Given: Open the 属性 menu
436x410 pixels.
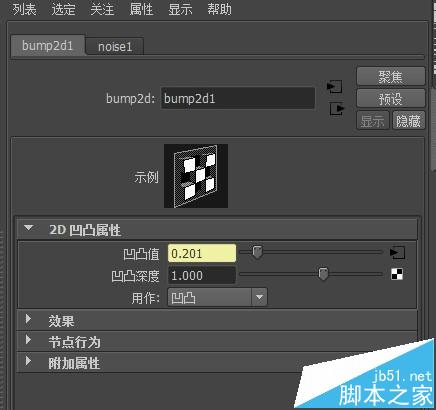Looking at the screenshot, I should [x=141, y=9].
